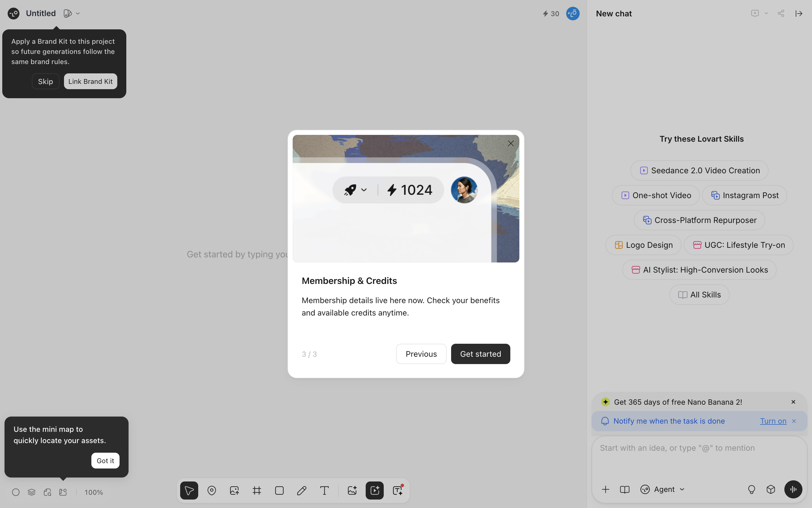
Task: Expand the Brand Kit dropdown chevron
Action: 78,14
